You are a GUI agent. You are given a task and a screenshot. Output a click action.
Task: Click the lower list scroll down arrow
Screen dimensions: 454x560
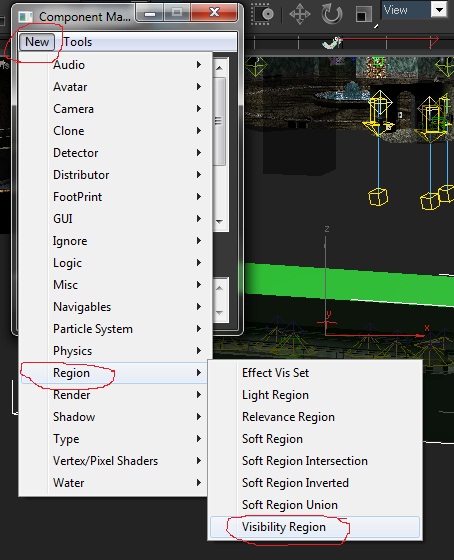click(220, 313)
